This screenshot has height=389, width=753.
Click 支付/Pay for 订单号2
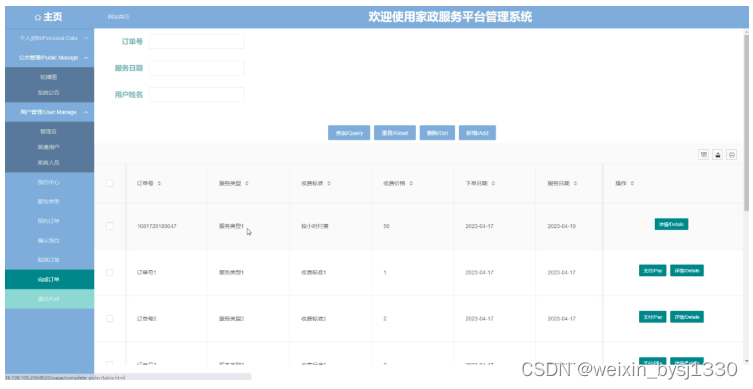click(653, 317)
